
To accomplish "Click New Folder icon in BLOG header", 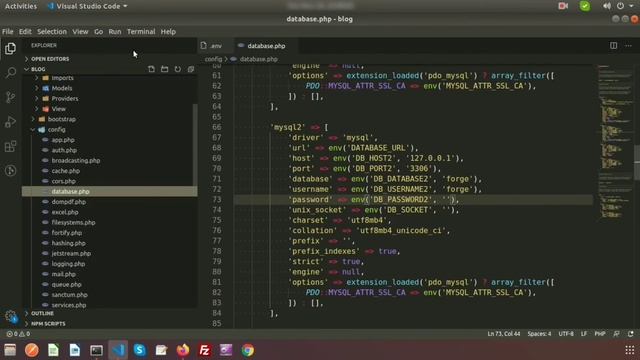I will pyautogui.click(x=164, y=69).
